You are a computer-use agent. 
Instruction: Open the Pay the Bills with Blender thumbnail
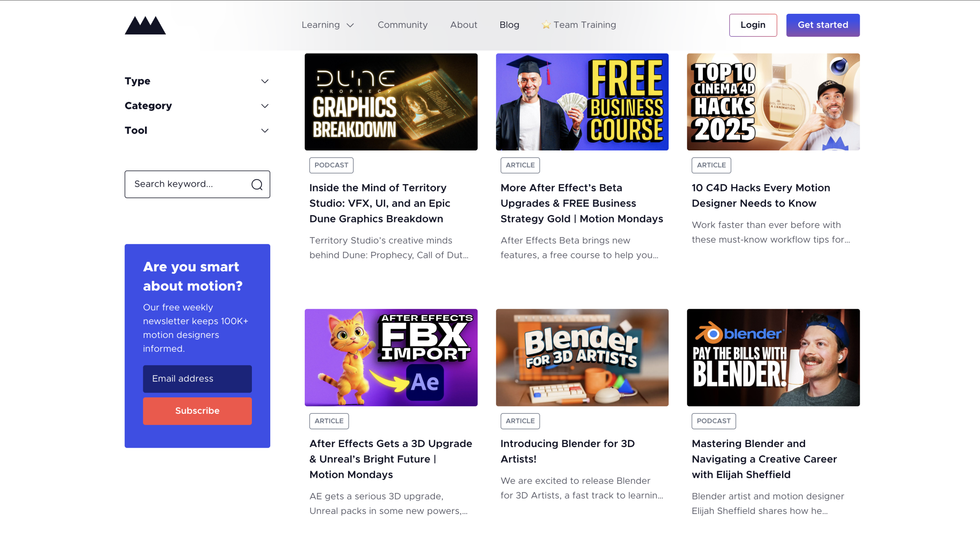tap(773, 357)
